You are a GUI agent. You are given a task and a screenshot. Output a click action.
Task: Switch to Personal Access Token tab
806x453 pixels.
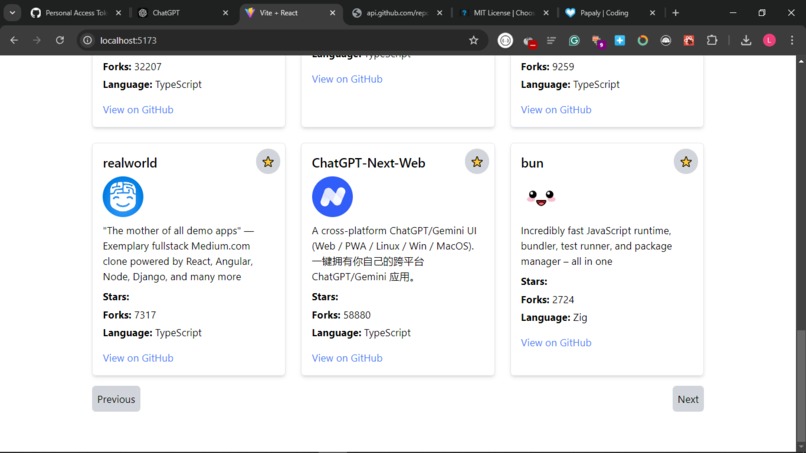(75, 13)
